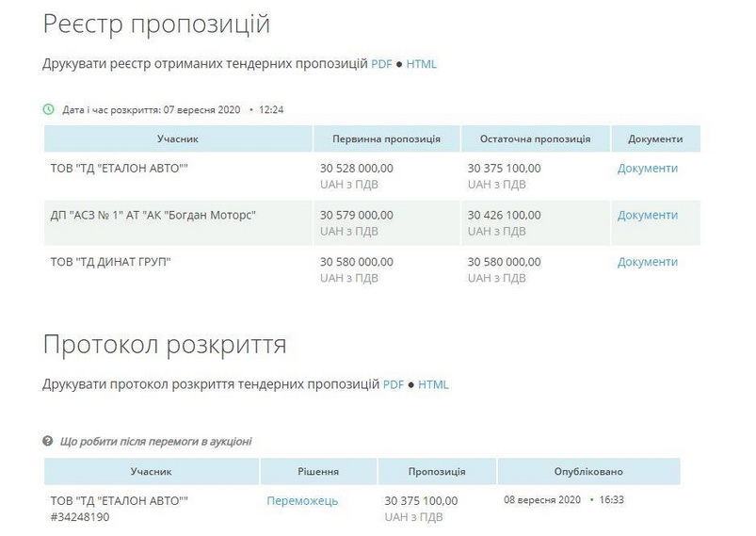Click the Реєстр пропозицій heading
Image resolution: width=756 pixels, height=536 pixels.
click(x=156, y=24)
